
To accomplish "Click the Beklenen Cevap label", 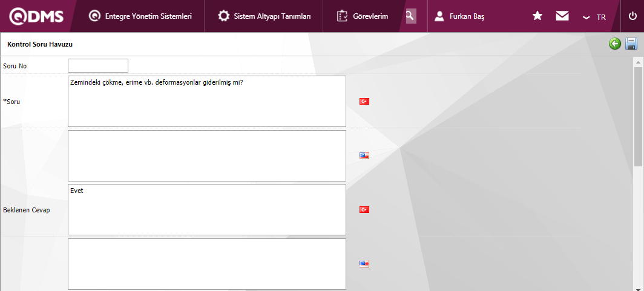I will click(x=26, y=210).
